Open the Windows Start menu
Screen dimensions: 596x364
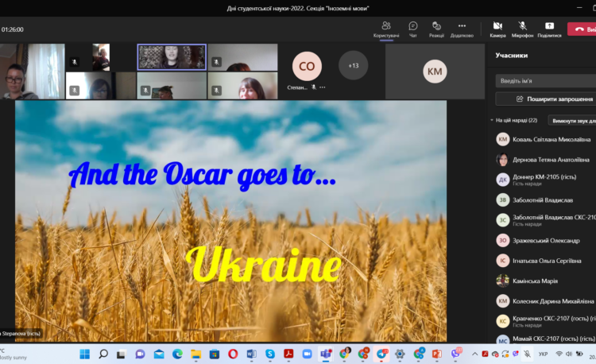click(84, 354)
